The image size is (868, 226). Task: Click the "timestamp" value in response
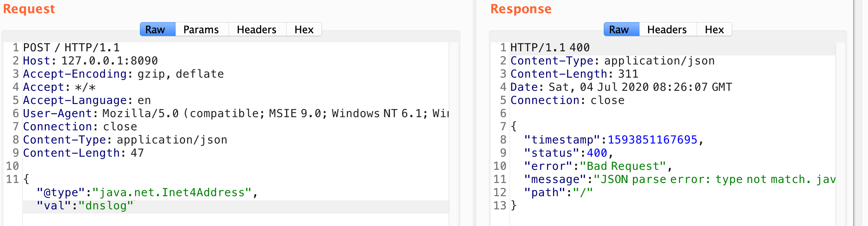tap(652, 140)
